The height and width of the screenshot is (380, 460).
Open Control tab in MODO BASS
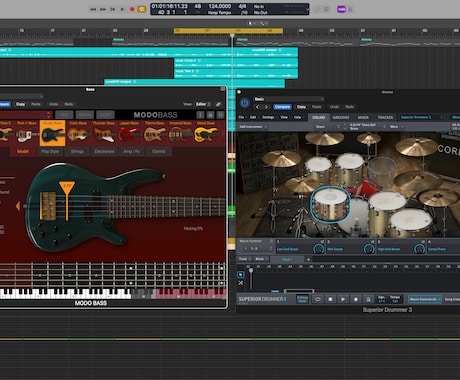(x=159, y=151)
